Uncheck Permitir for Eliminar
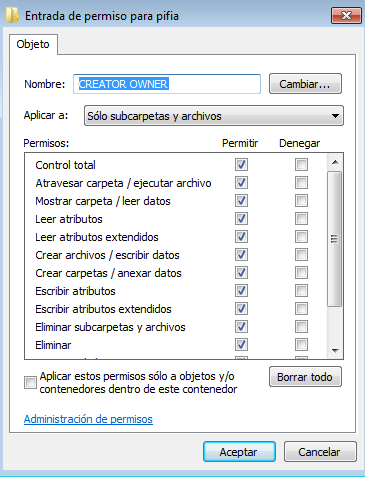Screen dimensions: 365x477 (241, 344)
